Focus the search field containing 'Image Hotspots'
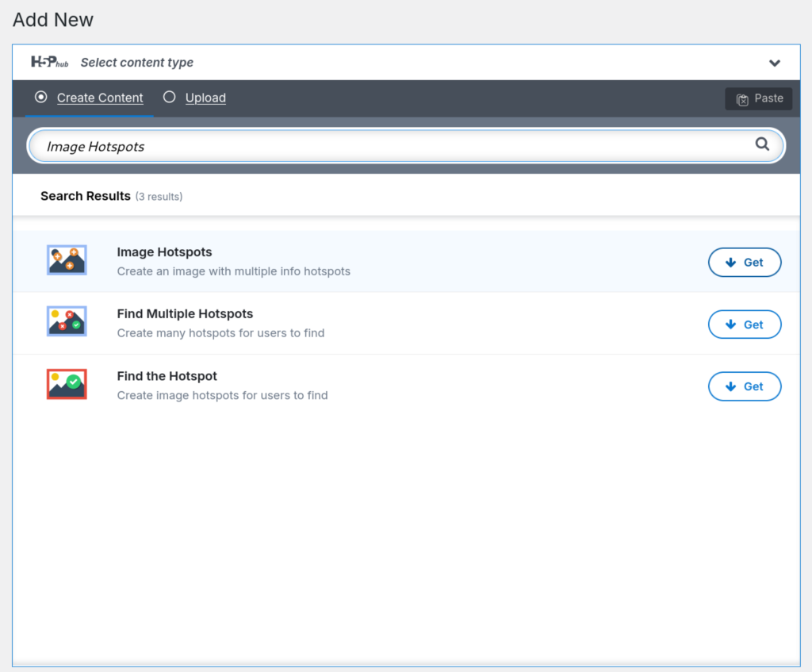 point(396,146)
